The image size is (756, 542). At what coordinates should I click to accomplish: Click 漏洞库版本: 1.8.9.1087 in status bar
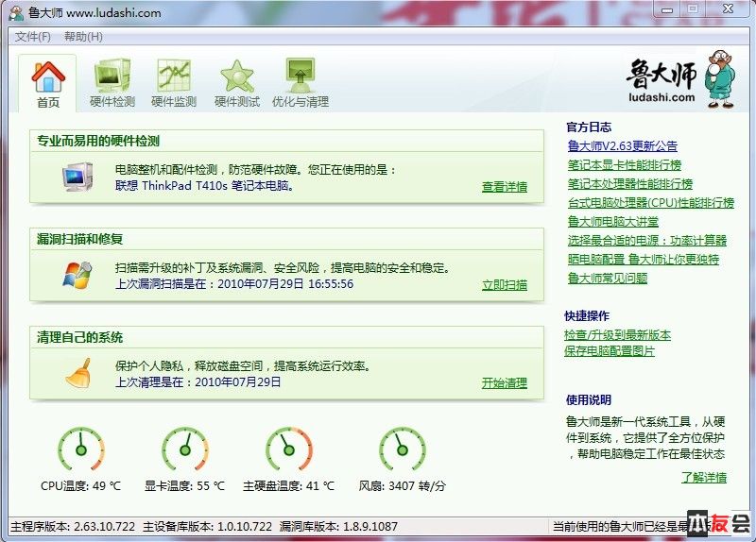[x=338, y=527]
